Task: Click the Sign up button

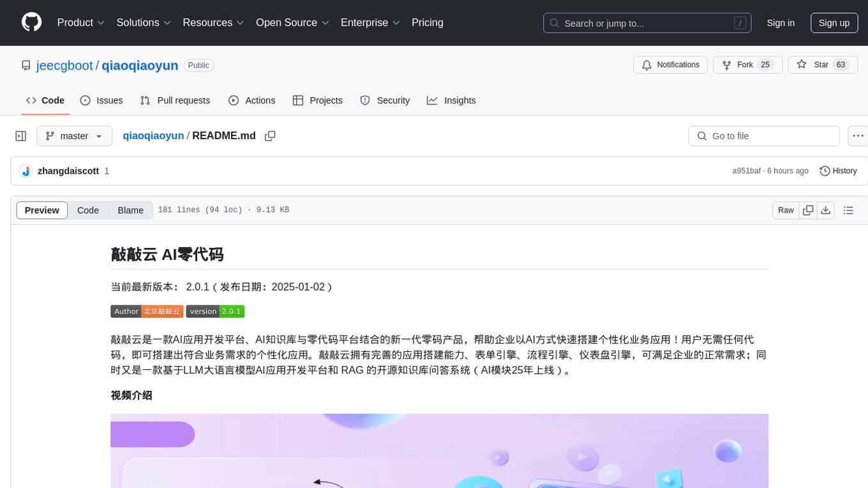Action: point(834,23)
